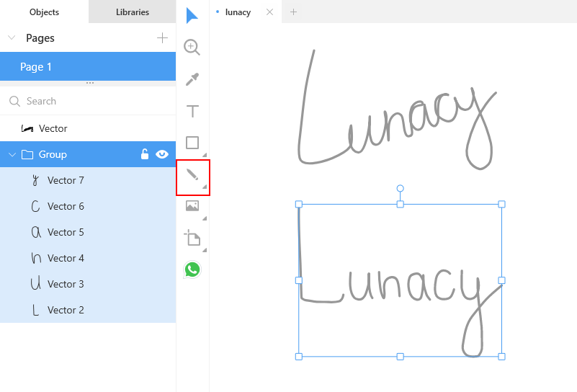577x392 pixels.
Task: Select the Zoom magnifier tool
Action: coord(192,47)
